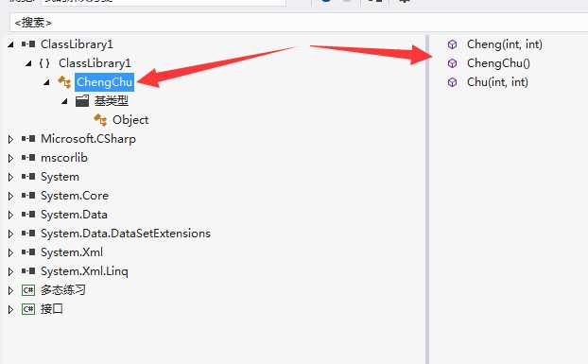Click the Microsoft.CSharp assembly icon
Viewport: 588px width, 364px height.
[28, 139]
